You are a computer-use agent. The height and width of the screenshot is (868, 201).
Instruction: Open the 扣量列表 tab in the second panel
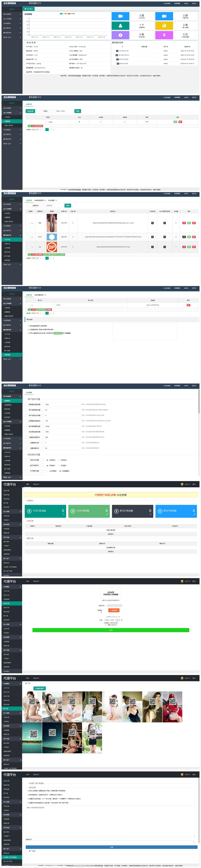coord(29,104)
